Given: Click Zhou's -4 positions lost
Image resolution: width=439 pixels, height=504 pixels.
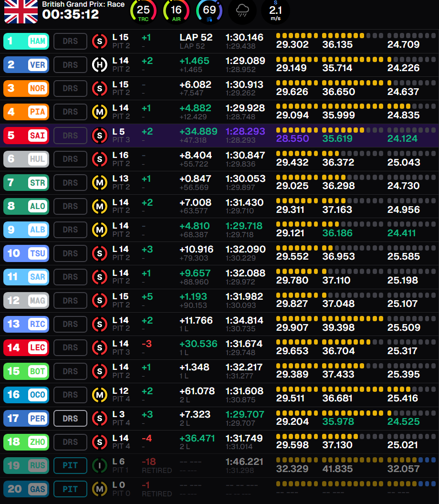Looking at the screenshot, I should point(147,438).
